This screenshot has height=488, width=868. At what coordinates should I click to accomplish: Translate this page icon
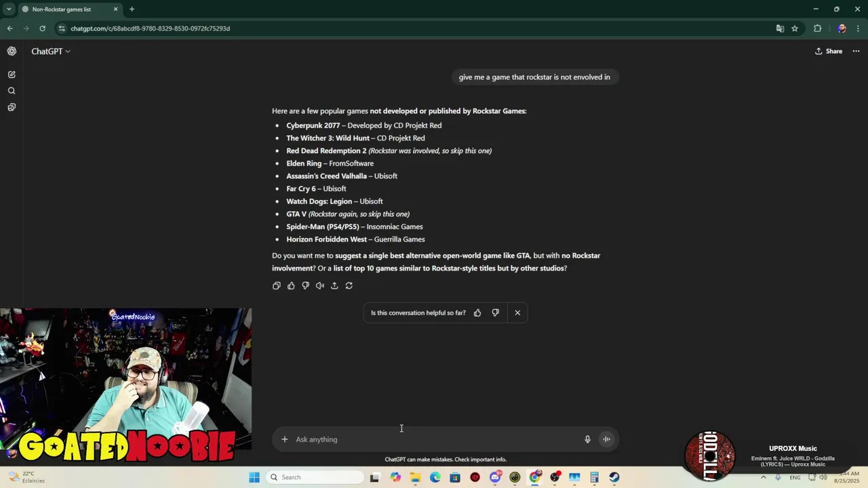(x=780, y=28)
